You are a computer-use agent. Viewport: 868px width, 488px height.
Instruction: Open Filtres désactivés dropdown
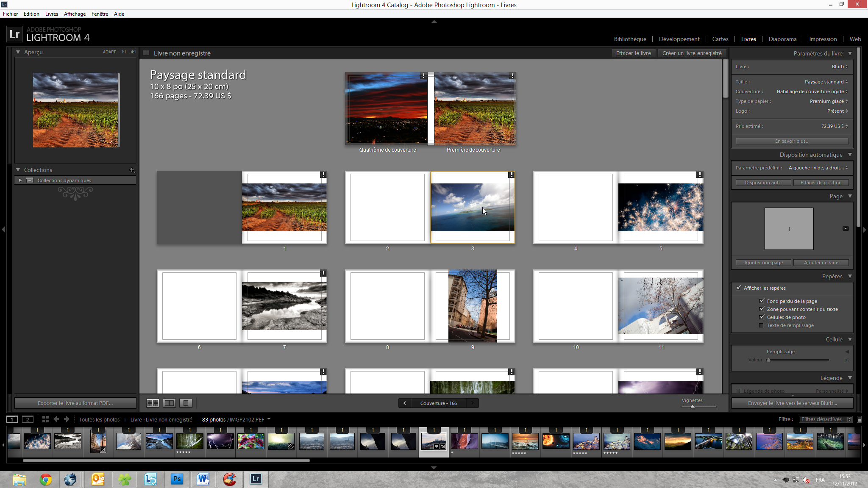coord(826,419)
